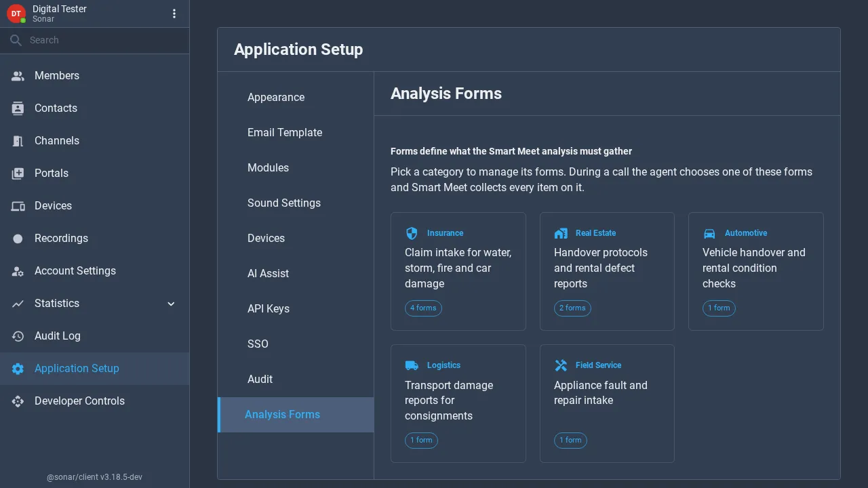Click the Digital Tester username
Image resolution: width=868 pixels, height=488 pixels.
[60, 9]
